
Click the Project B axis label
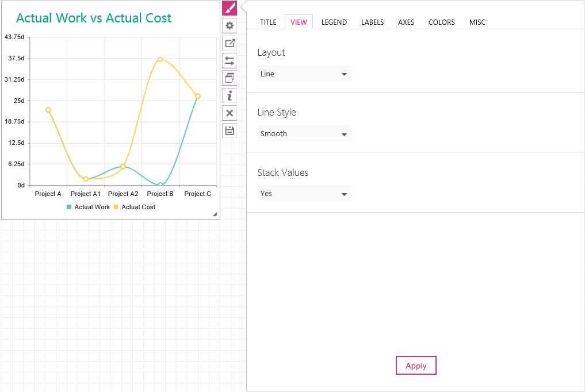[x=160, y=194]
